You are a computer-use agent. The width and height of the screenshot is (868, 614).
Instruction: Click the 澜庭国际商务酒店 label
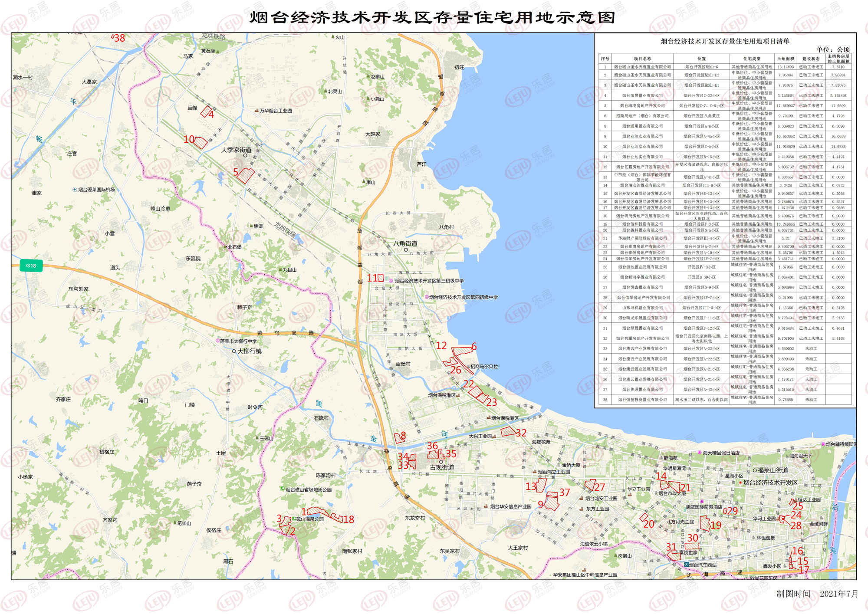pos(704,507)
